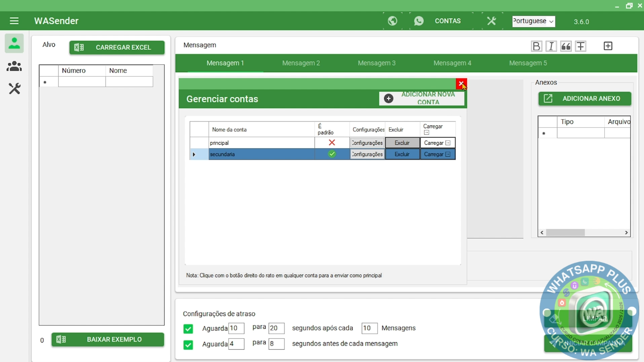
Task: Click Excluir for principal account
Action: tap(402, 143)
